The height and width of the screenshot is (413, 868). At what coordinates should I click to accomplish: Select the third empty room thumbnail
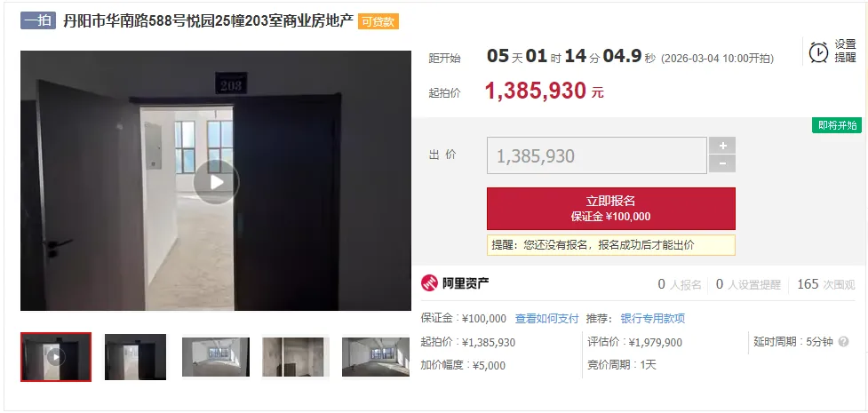(216, 356)
